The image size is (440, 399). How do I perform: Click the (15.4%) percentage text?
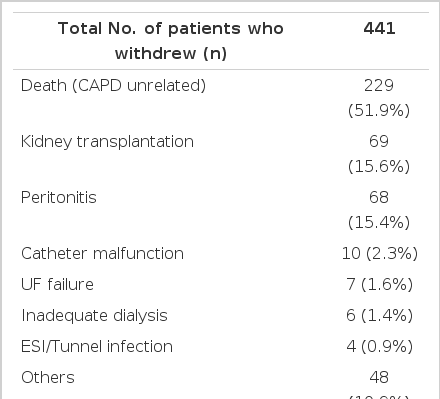point(379,222)
